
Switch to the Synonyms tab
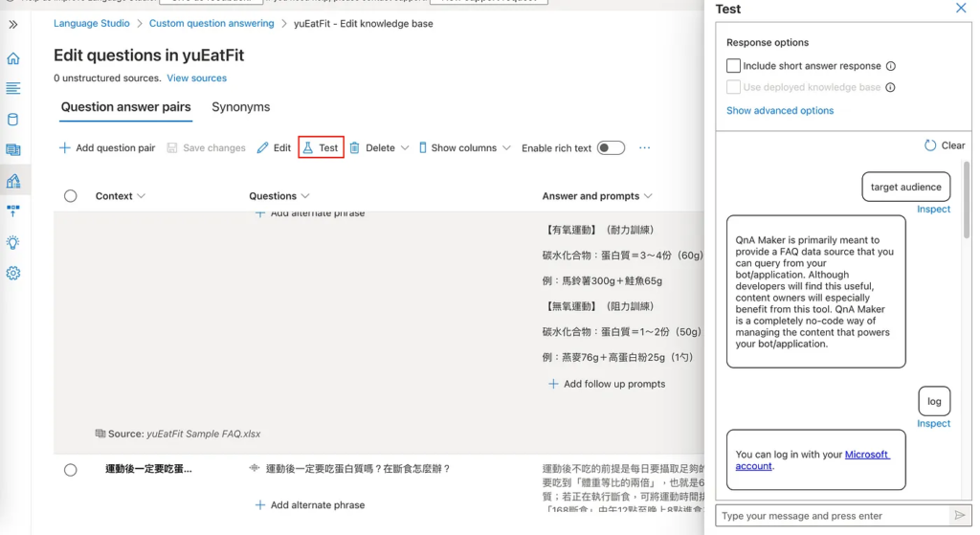[x=240, y=107]
